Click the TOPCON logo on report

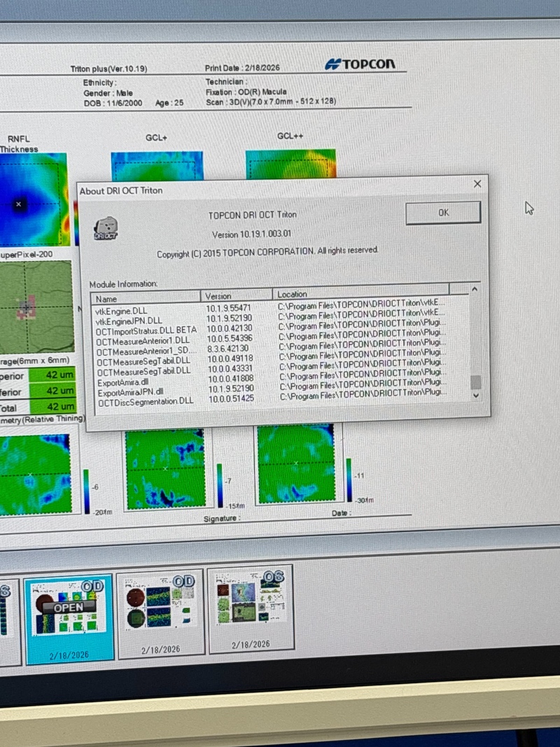point(360,64)
